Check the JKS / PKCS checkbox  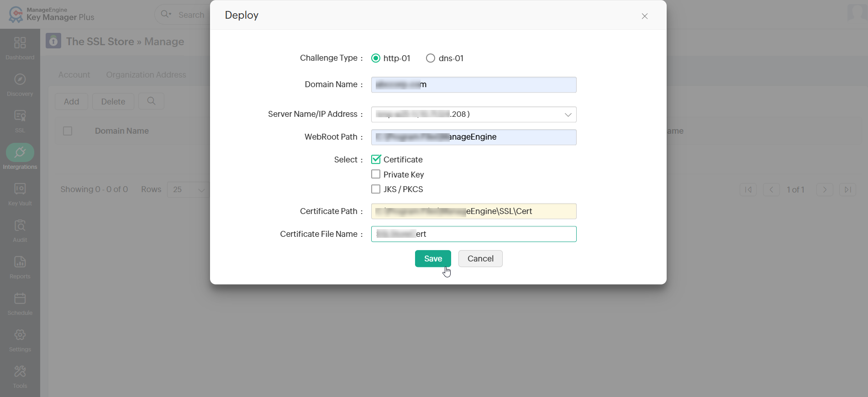(x=376, y=189)
